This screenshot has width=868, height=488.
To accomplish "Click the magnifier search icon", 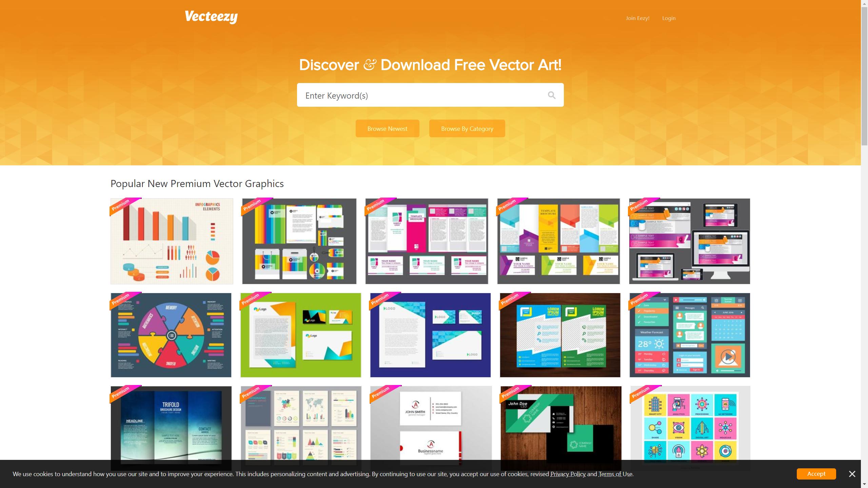I will point(551,95).
